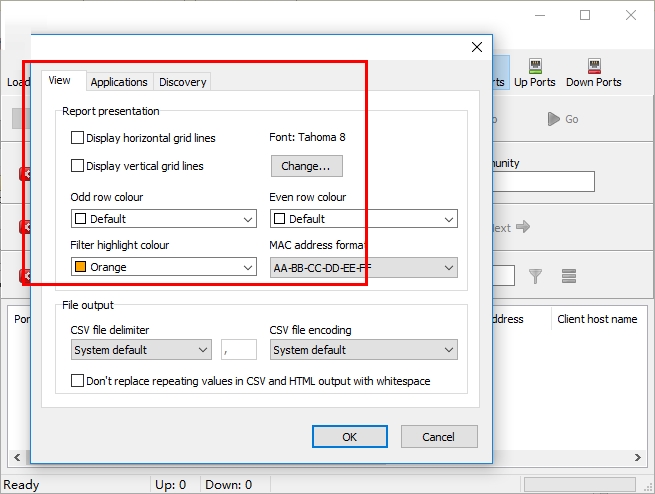Click the filter funnel icon
The height and width of the screenshot is (494, 655).
pos(535,276)
